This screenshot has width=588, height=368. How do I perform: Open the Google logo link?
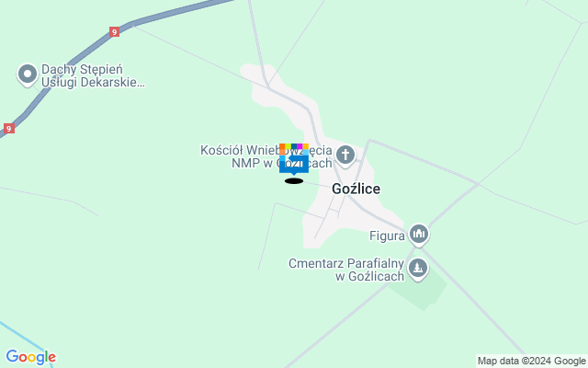[30, 357]
